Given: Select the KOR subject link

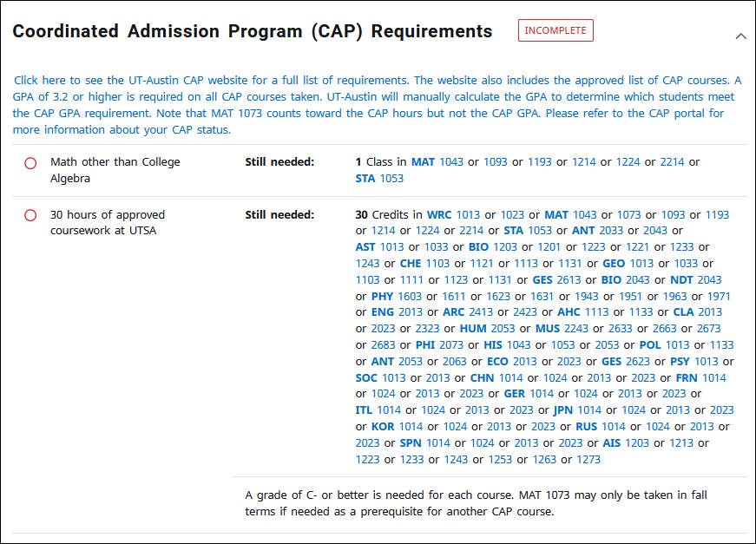Looking at the screenshot, I should tap(383, 426).
